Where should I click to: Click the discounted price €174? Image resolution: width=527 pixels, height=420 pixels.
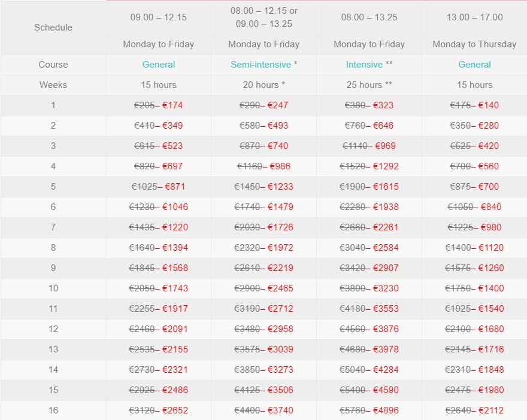tap(172, 105)
